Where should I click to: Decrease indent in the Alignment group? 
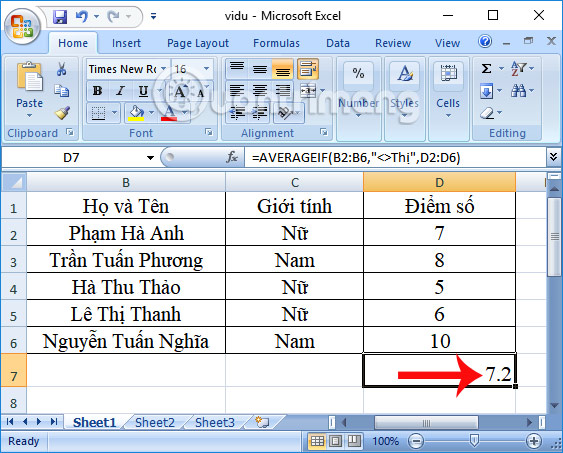pos(237,113)
